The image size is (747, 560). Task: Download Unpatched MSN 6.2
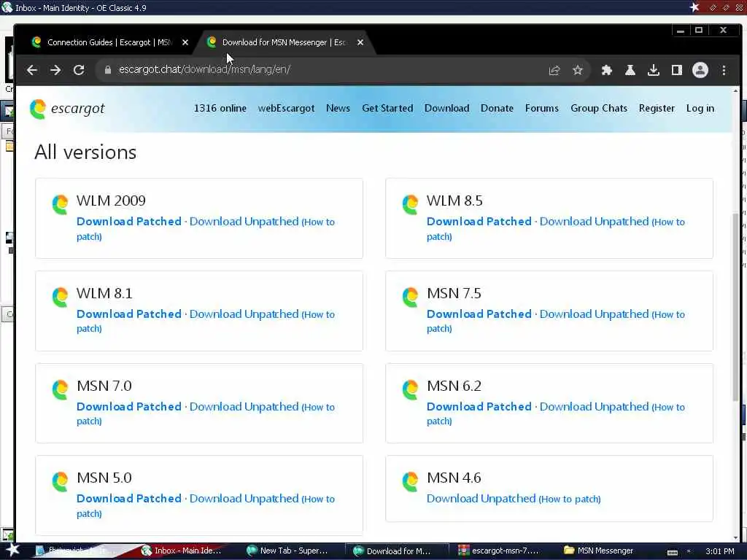[x=594, y=407]
